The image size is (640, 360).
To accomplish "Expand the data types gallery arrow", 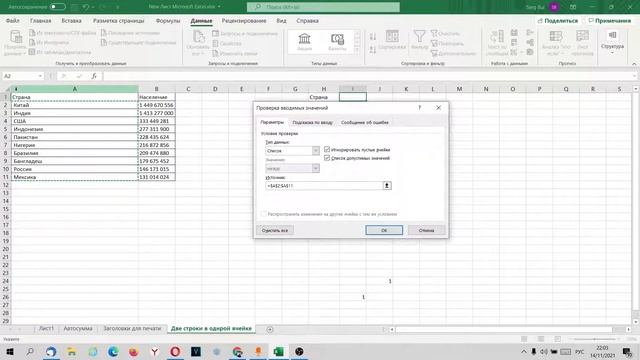I will (358, 50).
